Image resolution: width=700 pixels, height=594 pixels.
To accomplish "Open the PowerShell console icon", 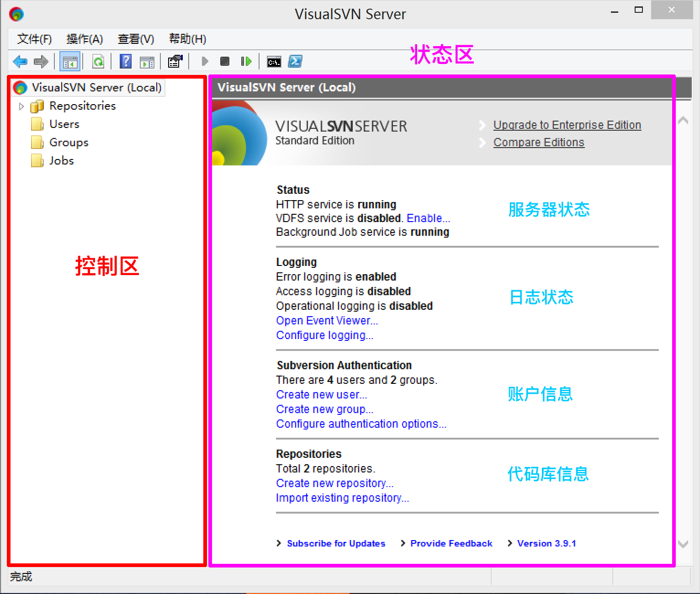I will (295, 61).
